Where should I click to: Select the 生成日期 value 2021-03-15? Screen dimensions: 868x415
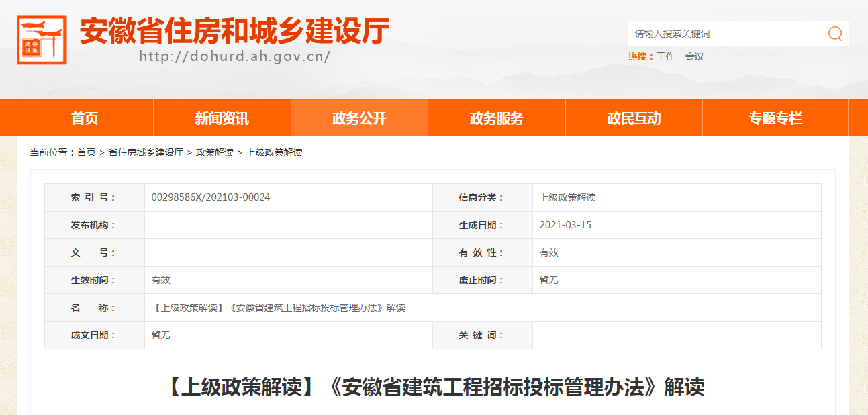point(565,225)
